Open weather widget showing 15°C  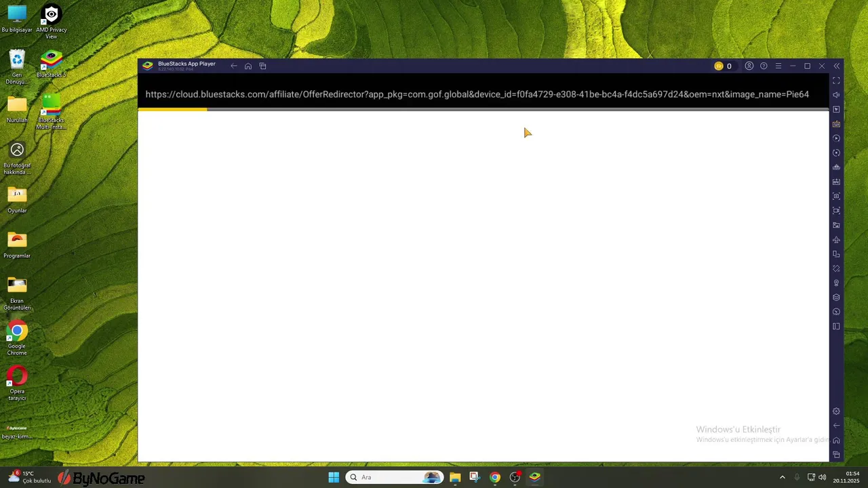point(29,477)
